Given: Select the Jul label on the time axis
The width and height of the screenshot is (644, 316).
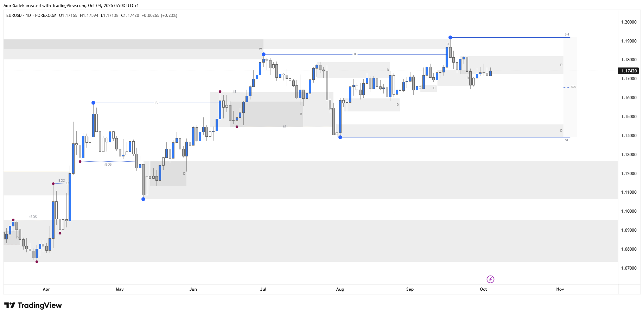Looking at the screenshot, I should [263, 289].
